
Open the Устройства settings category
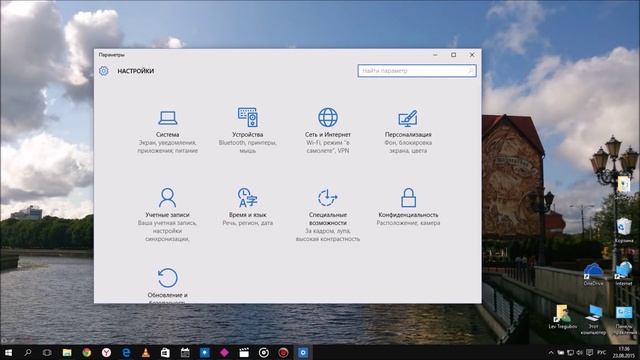(x=247, y=131)
